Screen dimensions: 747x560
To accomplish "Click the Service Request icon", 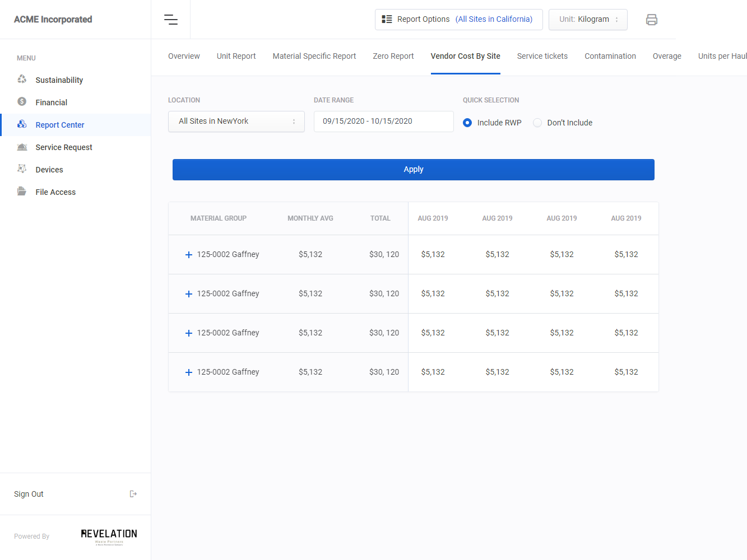I will 22,147.
